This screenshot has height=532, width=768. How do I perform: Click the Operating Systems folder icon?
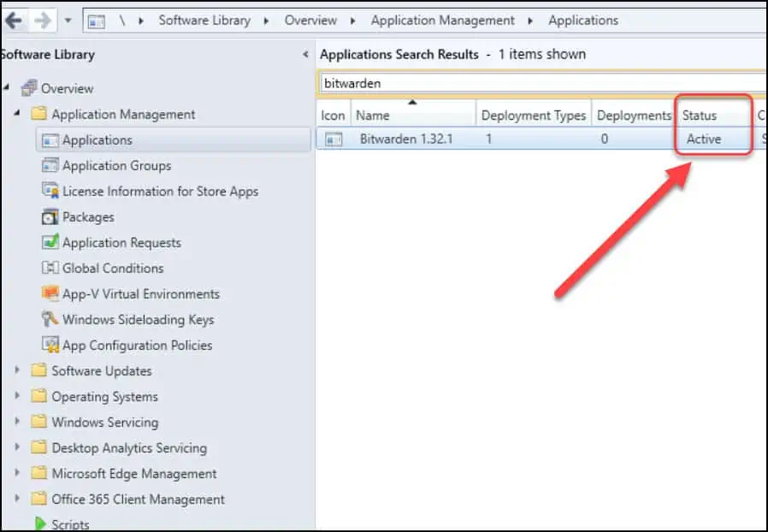click(x=38, y=395)
